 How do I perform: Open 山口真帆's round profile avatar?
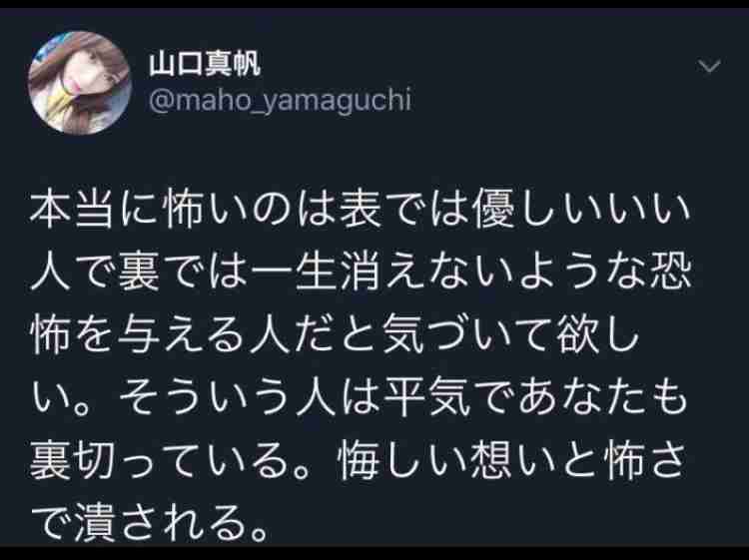(x=80, y=83)
